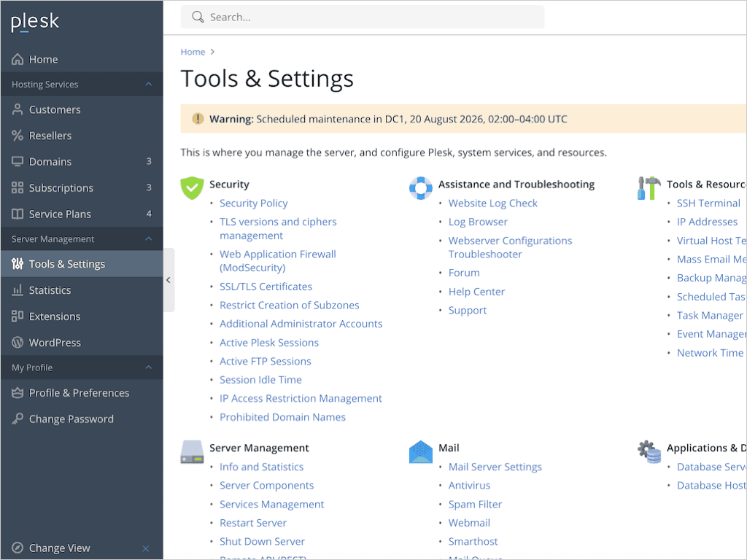
Task: Open Server Components link
Action: point(266,486)
